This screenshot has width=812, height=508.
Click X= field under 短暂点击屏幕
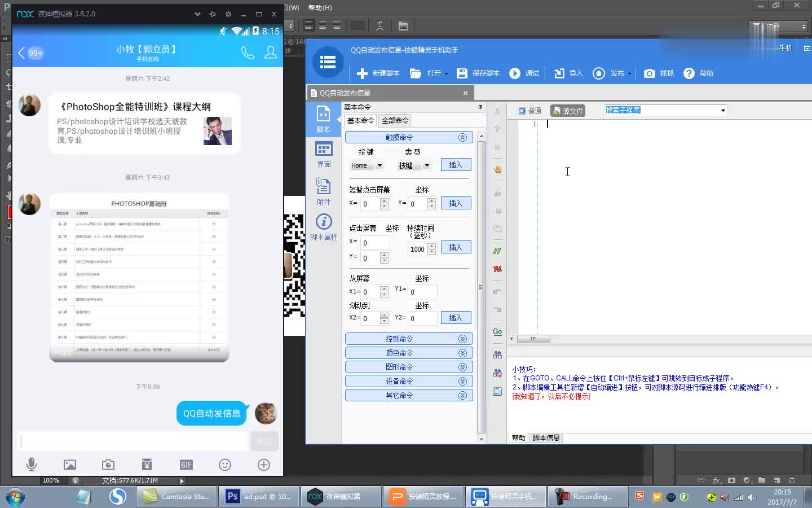370,204
